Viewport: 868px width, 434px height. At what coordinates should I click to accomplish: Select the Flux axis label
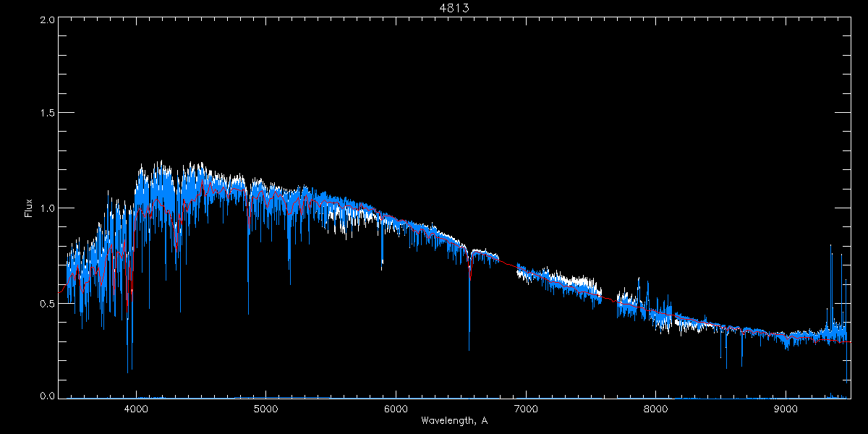click(29, 208)
